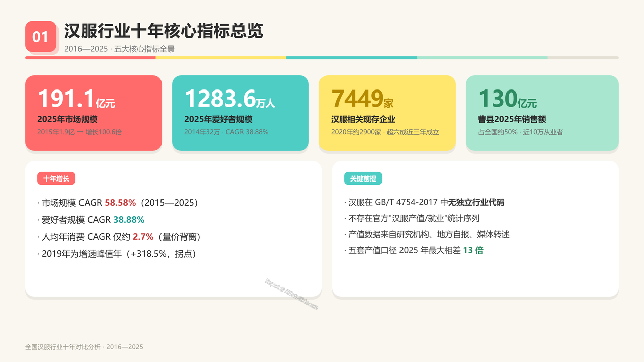Click the 1283.6万人 figure
Image resolution: width=644 pixels, height=362 pixels.
tap(229, 99)
